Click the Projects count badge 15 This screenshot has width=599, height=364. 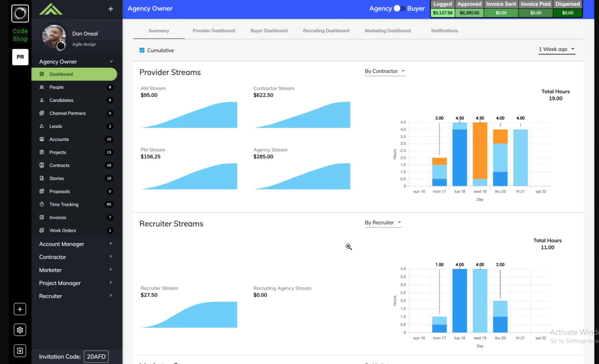click(x=109, y=152)
